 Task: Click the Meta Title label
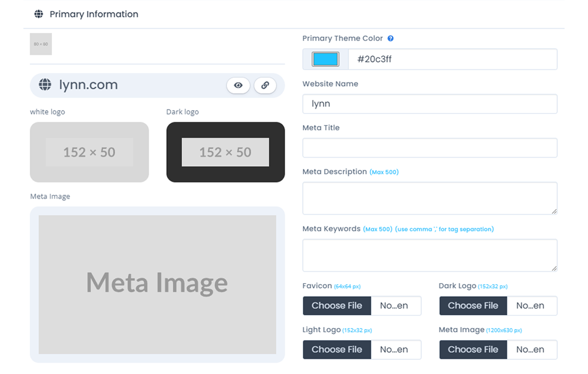(x=321, y=128)
